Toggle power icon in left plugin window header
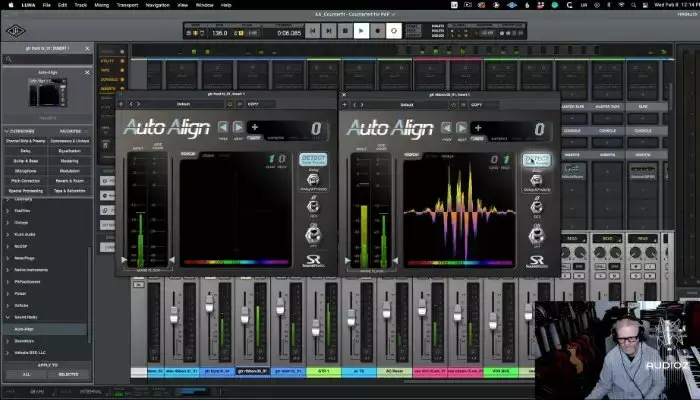This screenshot has width=700, height=400. (x=230, y=104)
